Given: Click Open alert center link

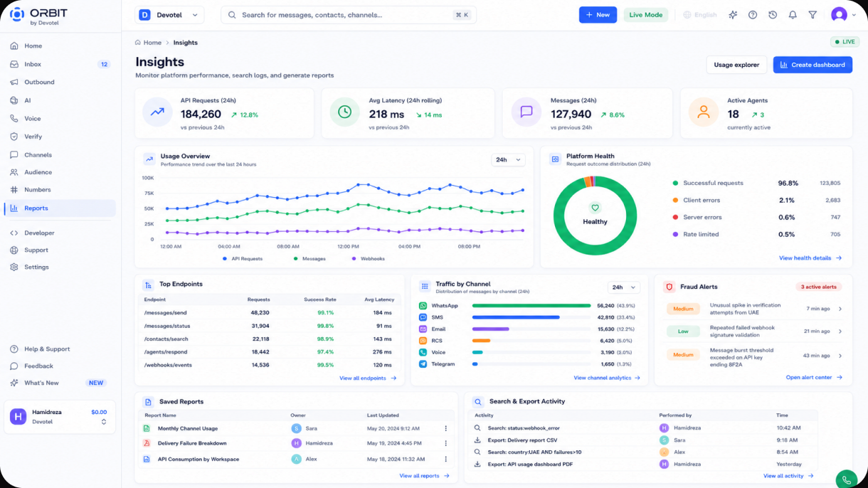Looking at the screenshot, I should 814,378.
